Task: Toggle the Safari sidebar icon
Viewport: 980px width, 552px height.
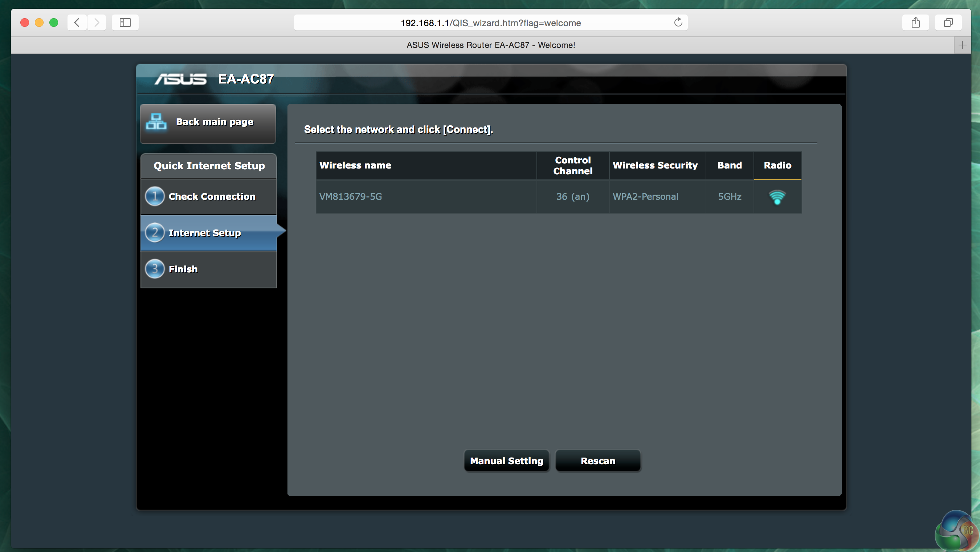Action: coord(125,23)
